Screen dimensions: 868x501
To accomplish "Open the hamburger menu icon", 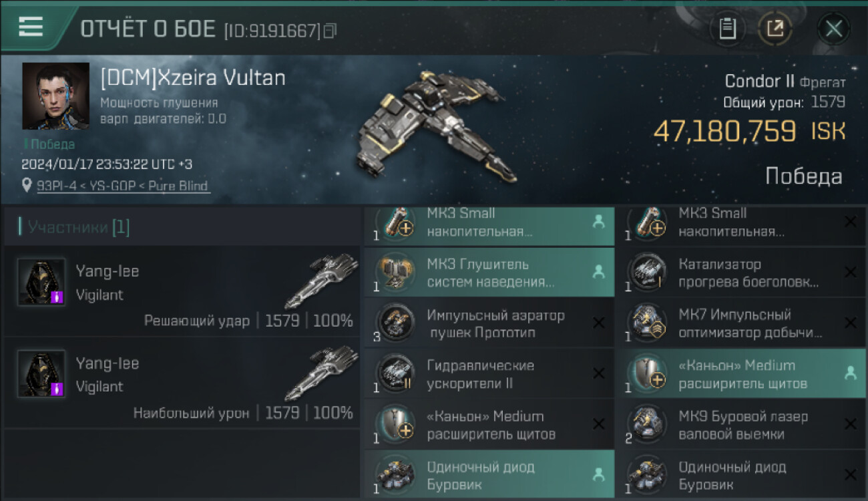I will click(x=31, y=27).
